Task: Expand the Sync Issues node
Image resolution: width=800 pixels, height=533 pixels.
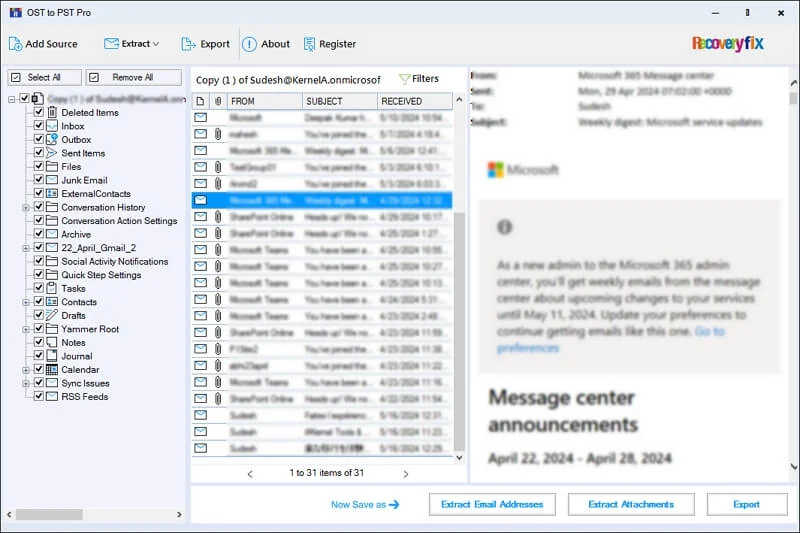Action: tap(26, 383)
